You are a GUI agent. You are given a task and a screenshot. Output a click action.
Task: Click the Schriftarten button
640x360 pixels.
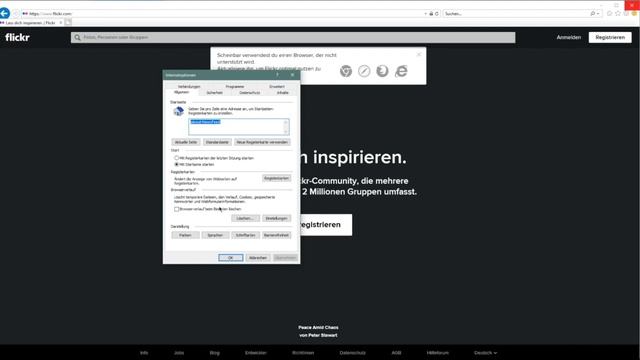coord(245,235)
